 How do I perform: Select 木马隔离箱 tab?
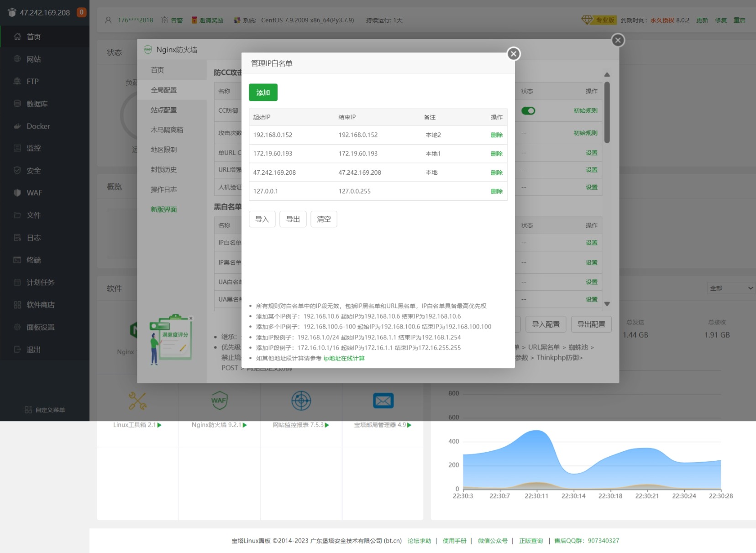[172, 130]
